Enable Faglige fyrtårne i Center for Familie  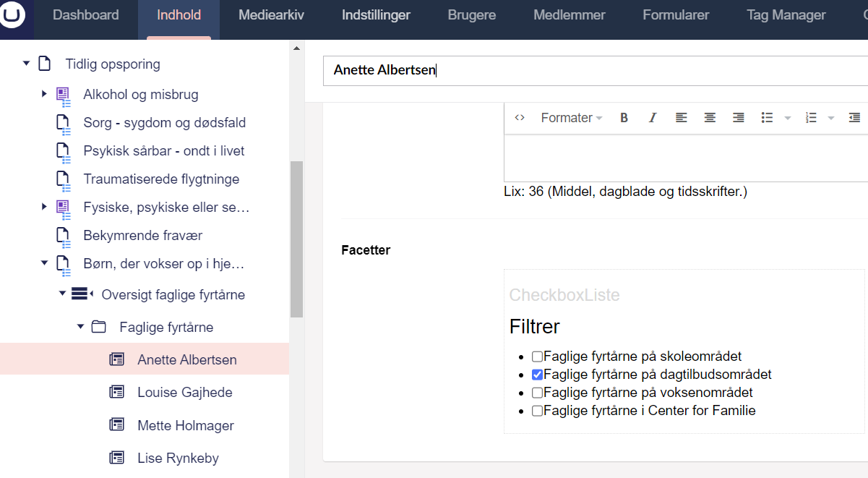click(x=537, y=411)
